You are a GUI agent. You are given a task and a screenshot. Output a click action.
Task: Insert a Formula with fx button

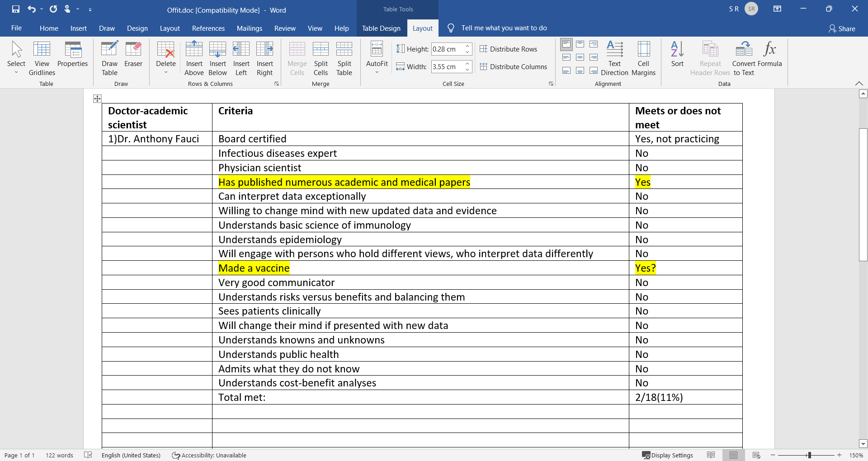(x=769, y=54)
